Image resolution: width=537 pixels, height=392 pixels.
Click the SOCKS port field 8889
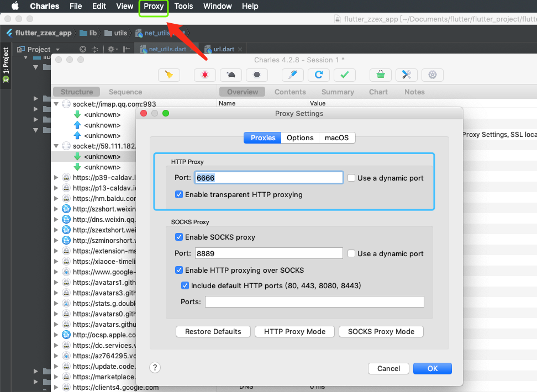(269, 253)
